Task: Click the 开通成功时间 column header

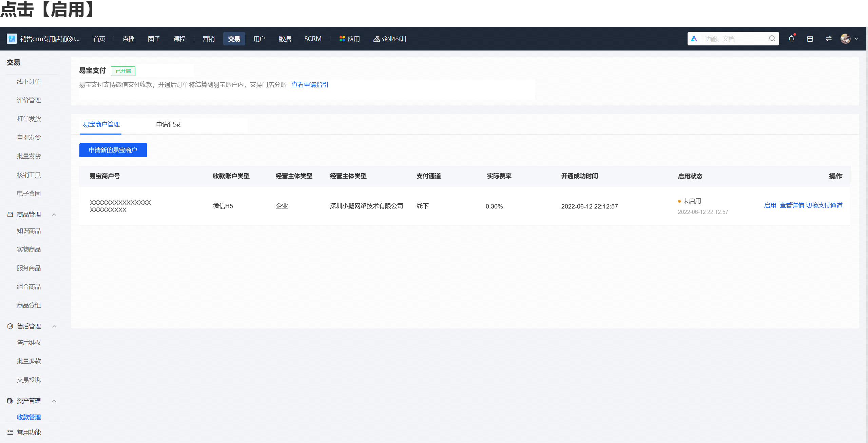Action: tap(579, 176)
